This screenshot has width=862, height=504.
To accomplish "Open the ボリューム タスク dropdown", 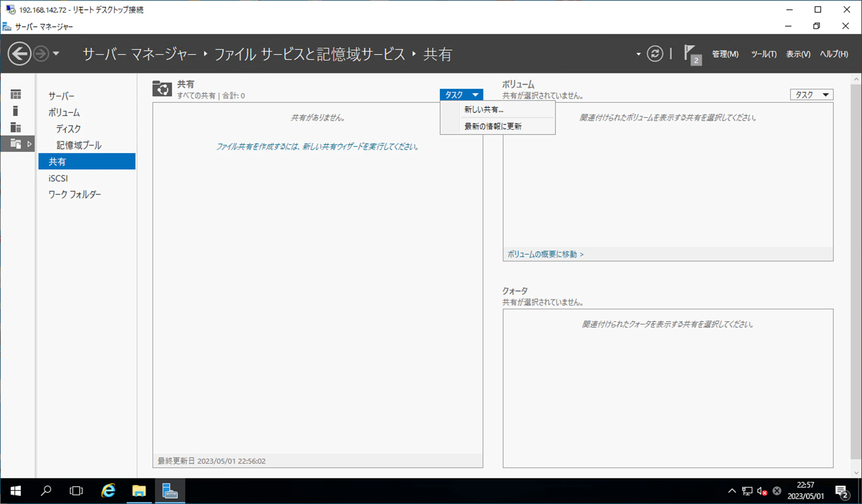I will (811, 95).
